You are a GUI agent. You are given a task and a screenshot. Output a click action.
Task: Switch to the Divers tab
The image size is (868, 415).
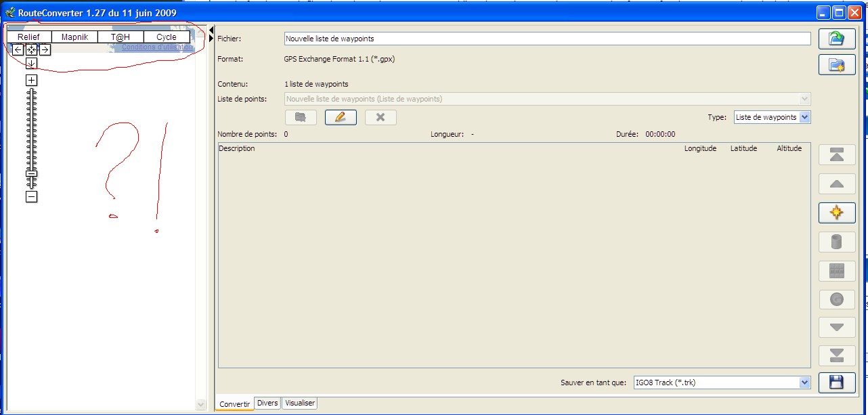(267, 403)
